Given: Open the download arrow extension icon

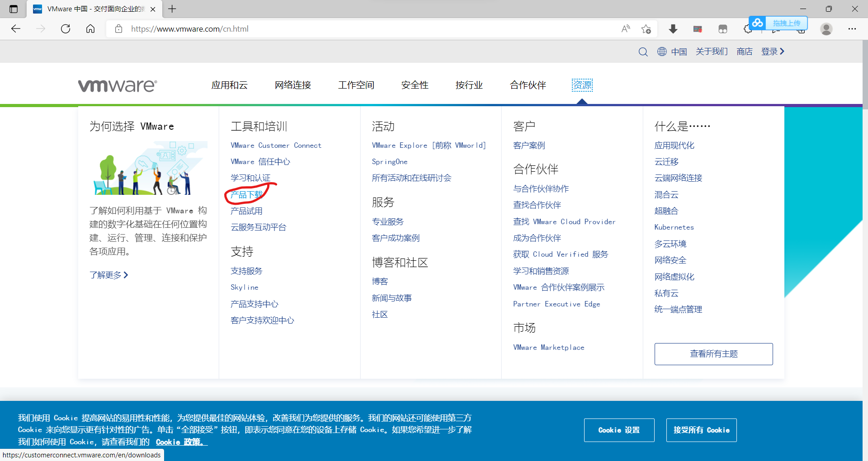Looking at the screenshot, I should 673,29.
